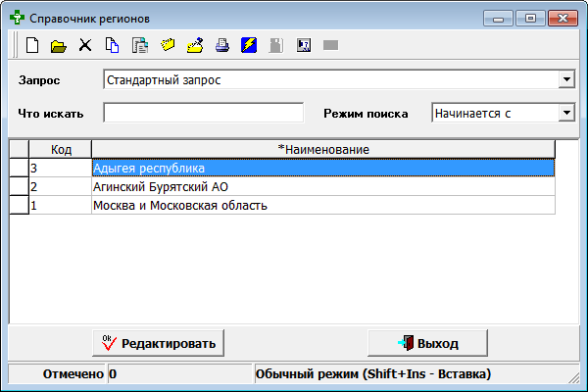Click the code cell with value 1
The width and height of the screenshot is (588, 392).
pyautogui.click(x=61, y=206)
